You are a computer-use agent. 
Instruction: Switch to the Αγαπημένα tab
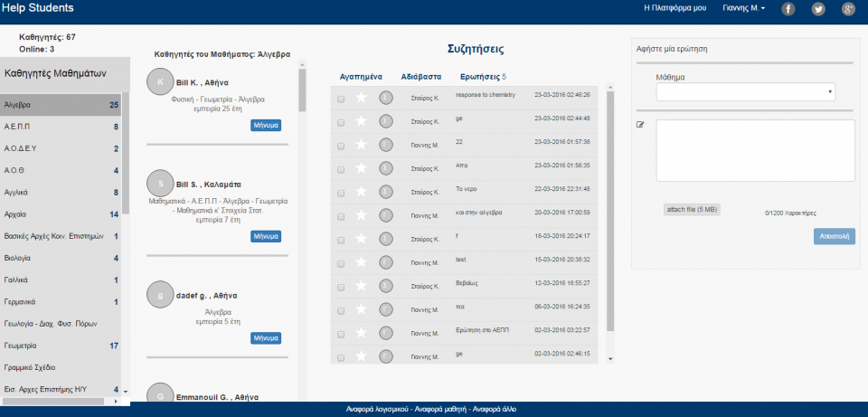tap(361, 78)
